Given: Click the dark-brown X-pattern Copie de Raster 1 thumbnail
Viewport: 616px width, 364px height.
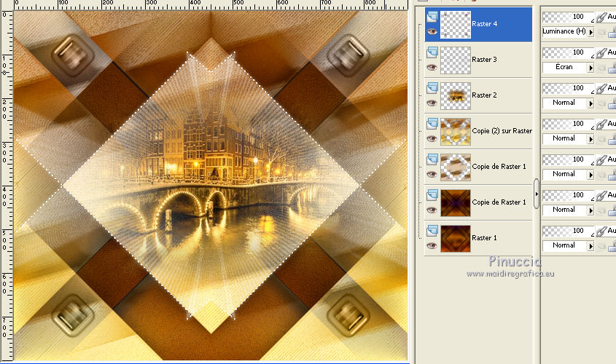Looking at the screenshot, I should coord(456,203).
